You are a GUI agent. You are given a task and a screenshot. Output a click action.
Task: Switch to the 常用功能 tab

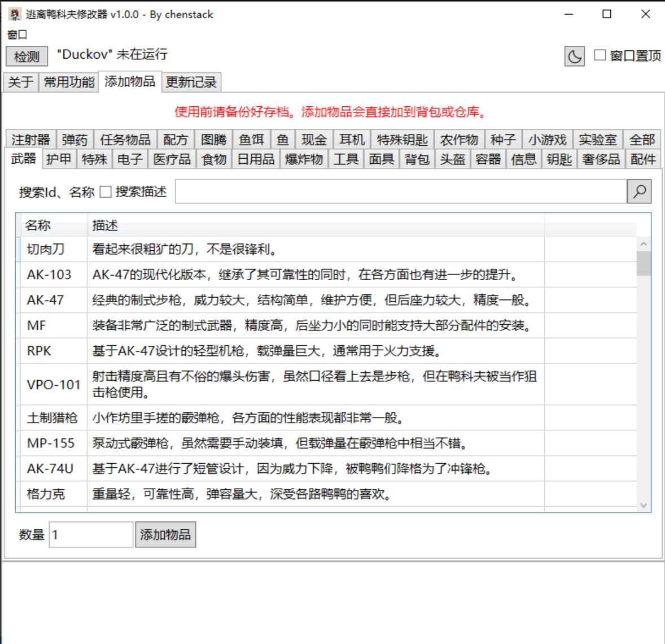coord(70,82)
